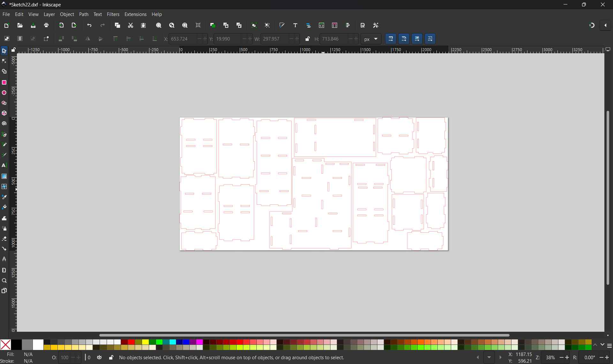Open the Fill and Stroke dialog icon

click(282, 25)
